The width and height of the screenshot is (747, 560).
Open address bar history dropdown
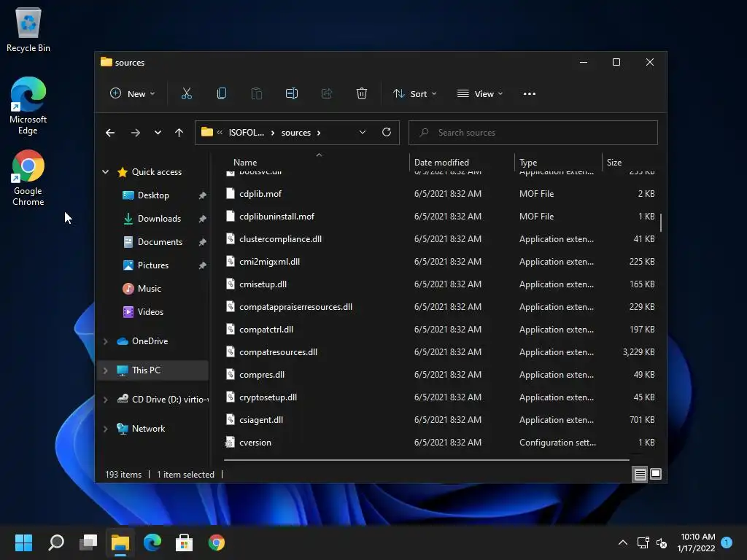click(x=362, y=133)
